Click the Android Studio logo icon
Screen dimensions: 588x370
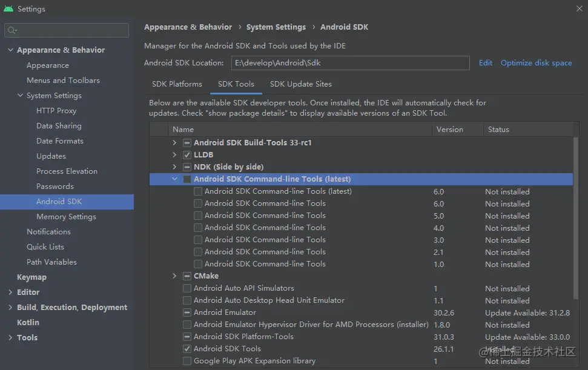[x=8, y=8]
